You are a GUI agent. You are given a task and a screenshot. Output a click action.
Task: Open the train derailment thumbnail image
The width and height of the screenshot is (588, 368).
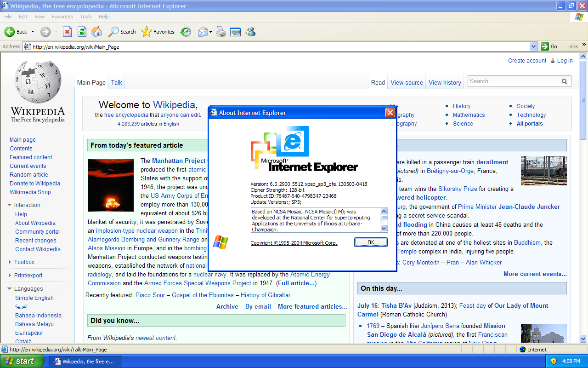point(544,171)
